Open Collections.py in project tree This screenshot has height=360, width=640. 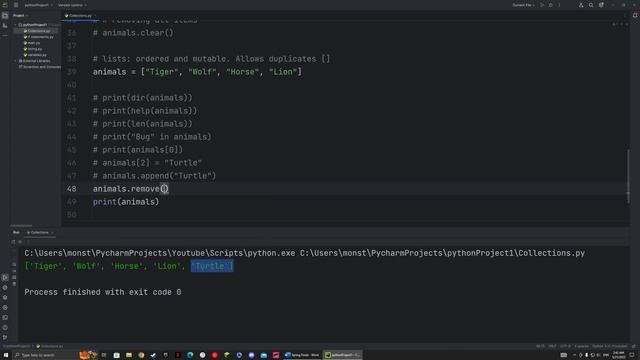click(x=37, y=31)
